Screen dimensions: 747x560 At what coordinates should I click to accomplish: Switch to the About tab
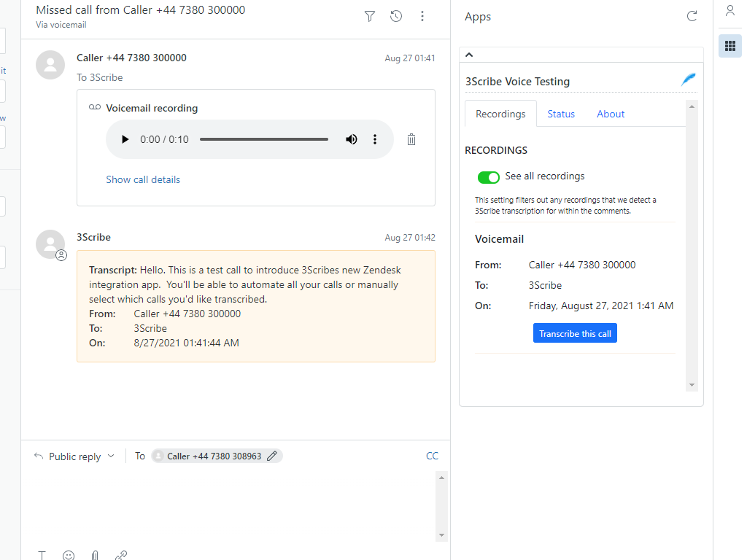[611, 114]
